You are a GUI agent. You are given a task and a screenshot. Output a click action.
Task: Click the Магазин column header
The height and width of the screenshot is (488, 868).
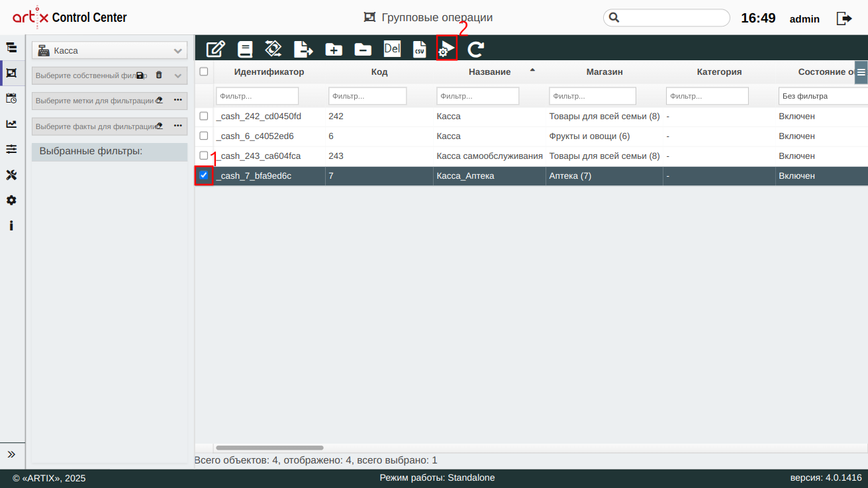[x=604, y=72]
